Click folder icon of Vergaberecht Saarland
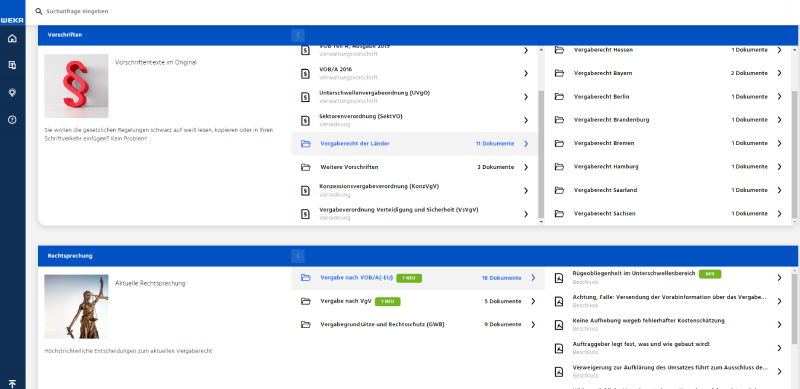Screen dimensions: 800x389 point(559,190)
